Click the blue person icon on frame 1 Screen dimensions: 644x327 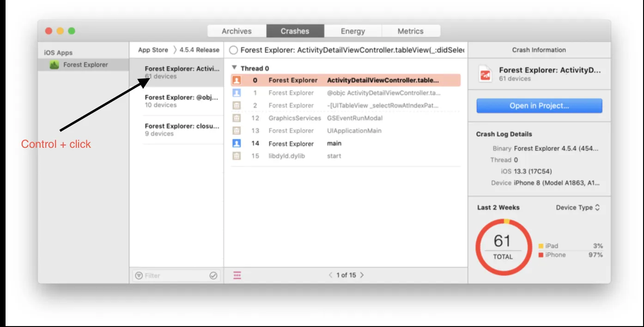pos(237,93)
